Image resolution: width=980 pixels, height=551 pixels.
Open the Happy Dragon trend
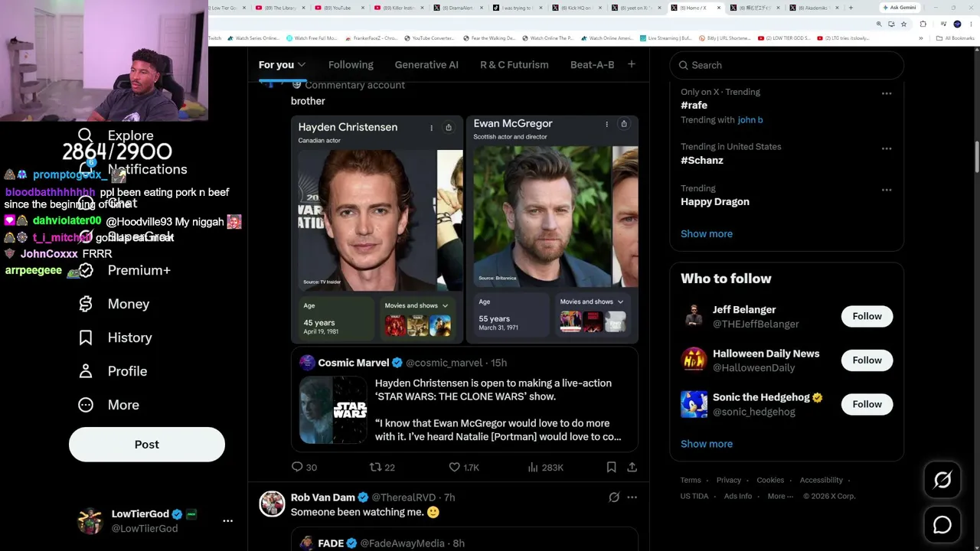click(x=715, y=202)
